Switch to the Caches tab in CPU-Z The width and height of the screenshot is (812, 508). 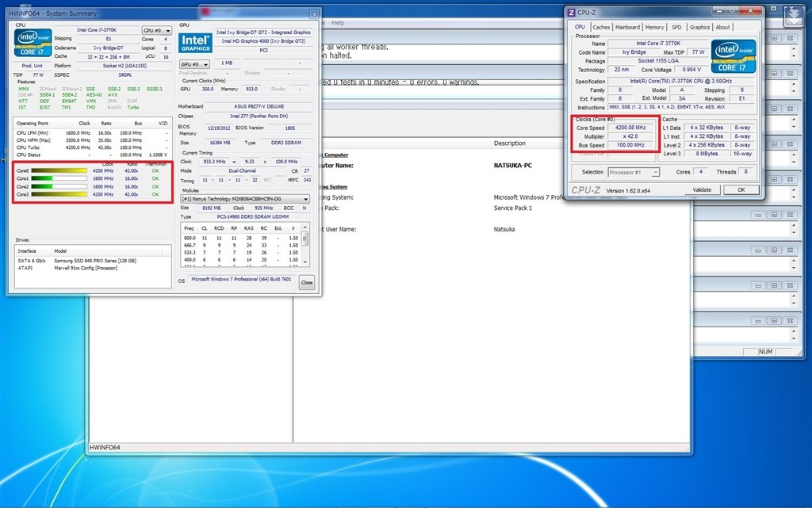(x=601, y=28)
